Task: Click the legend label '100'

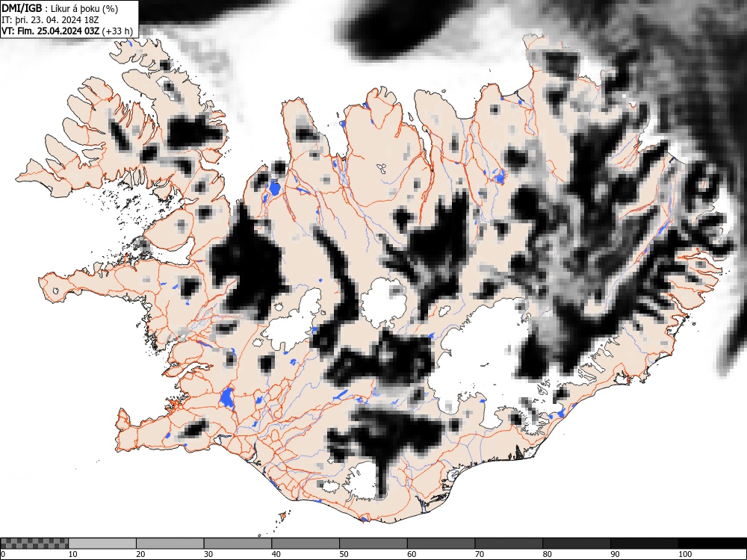Action: point(684,554)
